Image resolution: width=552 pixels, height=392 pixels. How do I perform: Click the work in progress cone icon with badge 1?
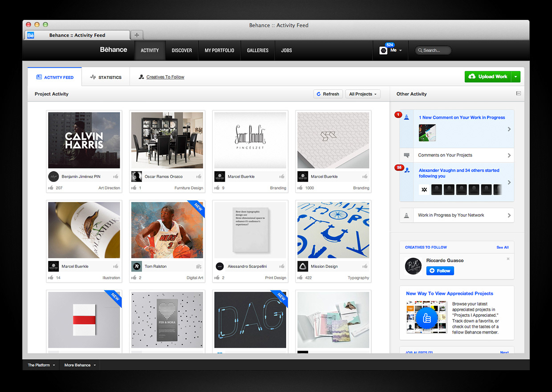click(406, 117)
